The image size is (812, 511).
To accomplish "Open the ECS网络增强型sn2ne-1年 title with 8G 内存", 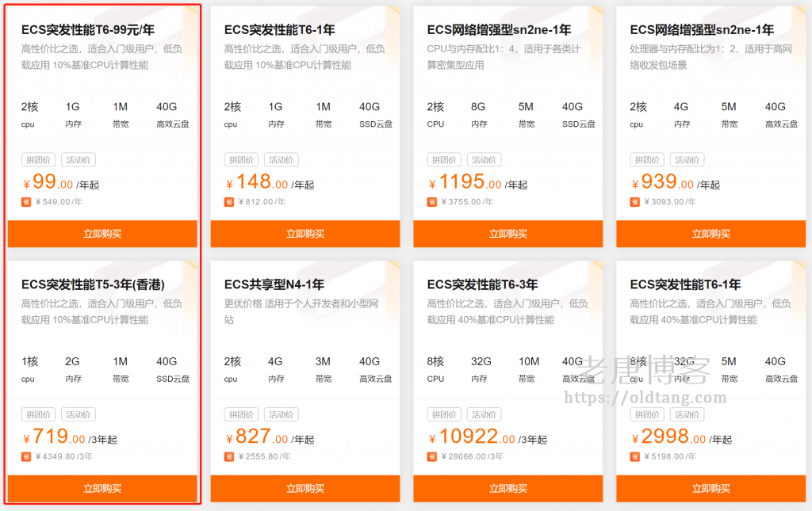I will pos(500,30).
